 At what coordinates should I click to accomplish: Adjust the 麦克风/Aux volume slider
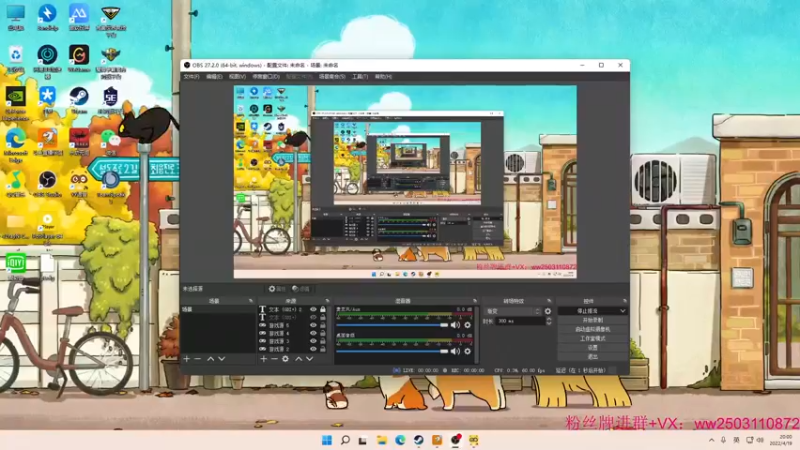(392, 325)
